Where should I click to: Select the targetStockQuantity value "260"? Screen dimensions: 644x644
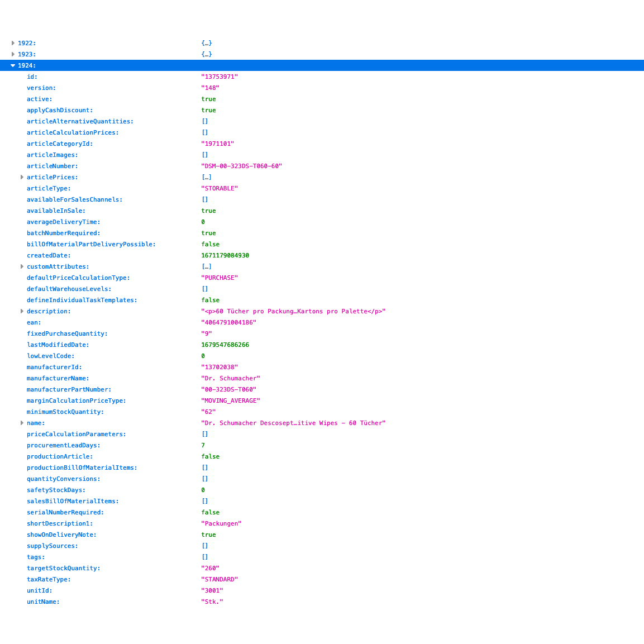(211, 568)
